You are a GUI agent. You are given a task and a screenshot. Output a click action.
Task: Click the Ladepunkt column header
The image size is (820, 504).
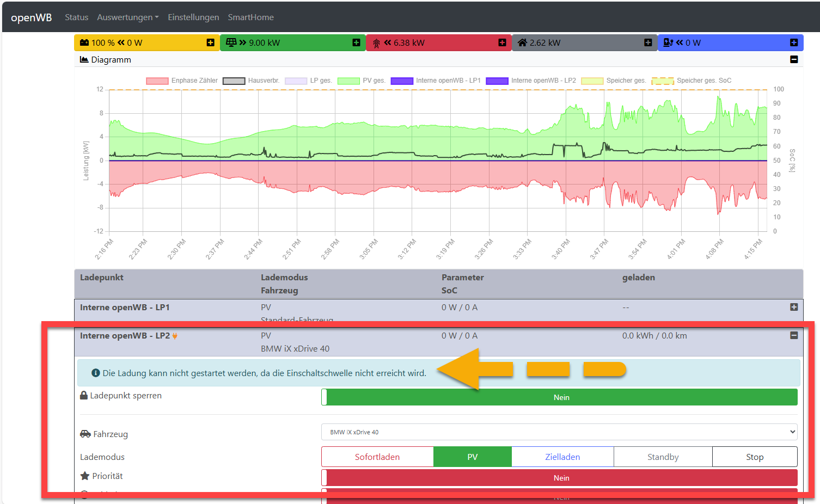point(102,278)
